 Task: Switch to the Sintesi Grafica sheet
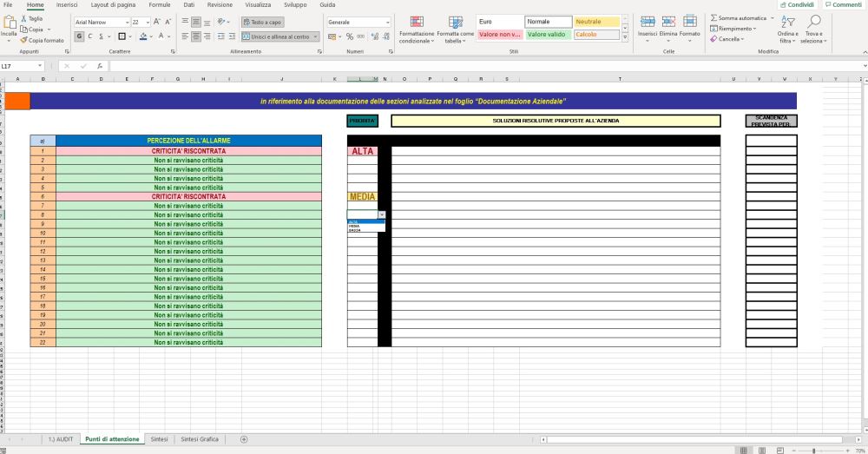point(200,439)
